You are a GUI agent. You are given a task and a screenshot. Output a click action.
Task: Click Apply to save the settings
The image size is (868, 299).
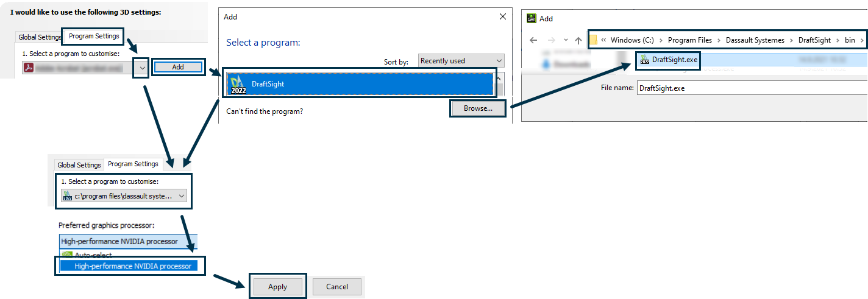click(277, 287)
